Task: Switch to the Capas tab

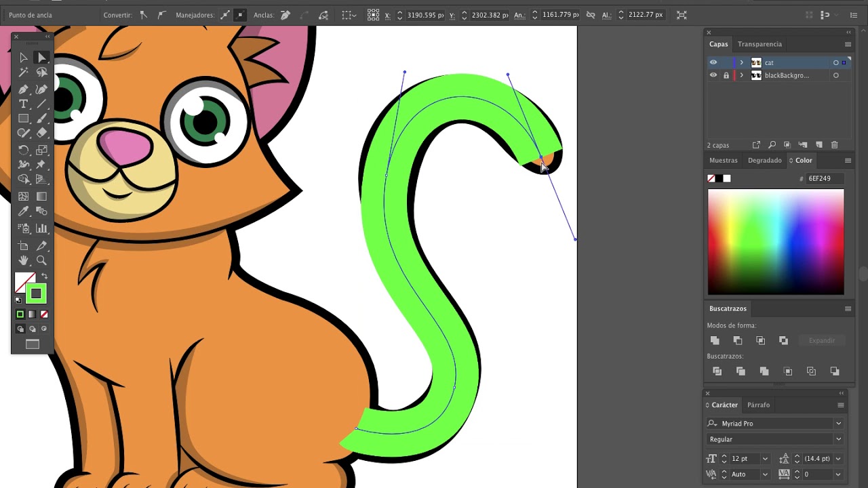Action: pyautogui.click(x=718, y=44)
